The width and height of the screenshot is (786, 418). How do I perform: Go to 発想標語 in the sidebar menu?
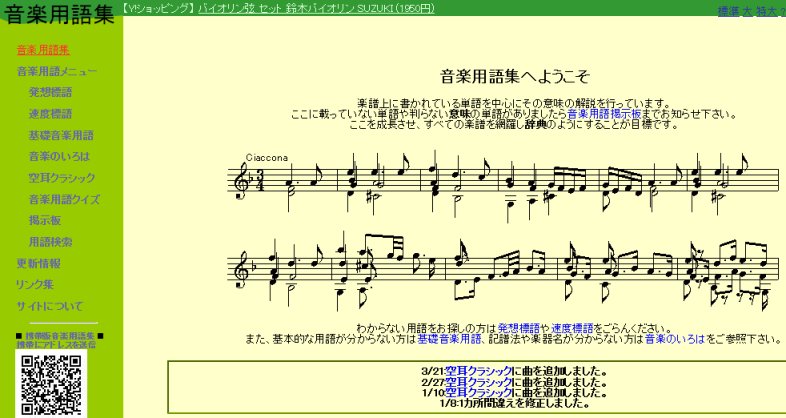click(x=50, y=92)
